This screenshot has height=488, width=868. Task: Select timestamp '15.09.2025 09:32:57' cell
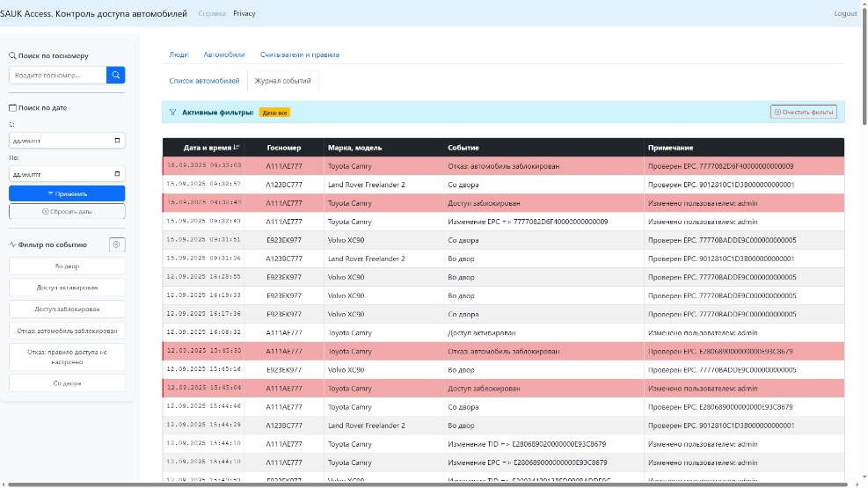click(204, 184)
